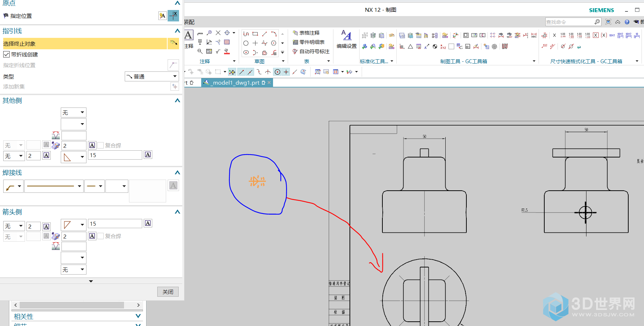Toggle the snap midpoint filter button

tap(250, 72)
